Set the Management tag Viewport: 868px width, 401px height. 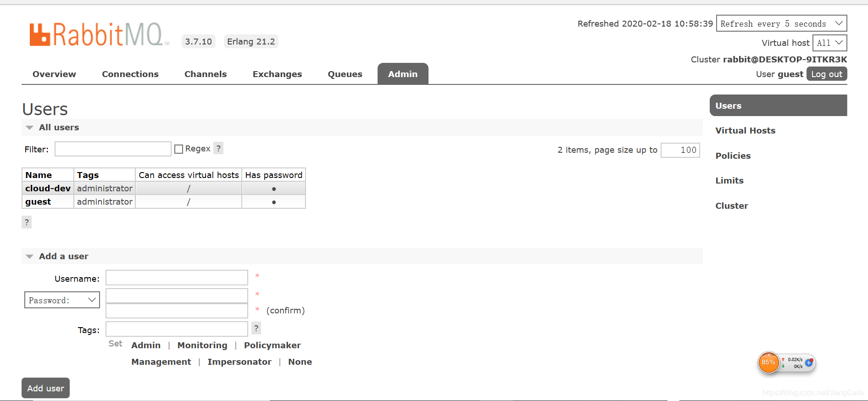point(161,362)
